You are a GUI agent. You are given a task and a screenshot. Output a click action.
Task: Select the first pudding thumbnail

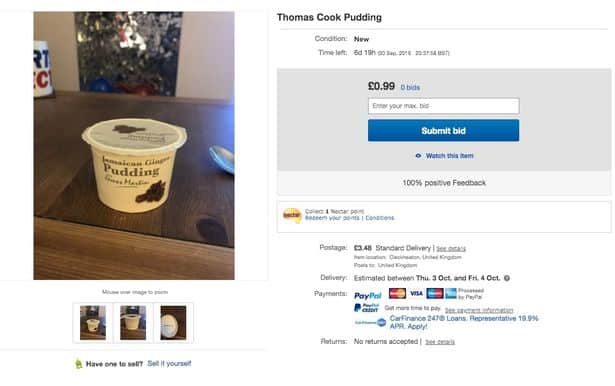[x=93, y=322]
